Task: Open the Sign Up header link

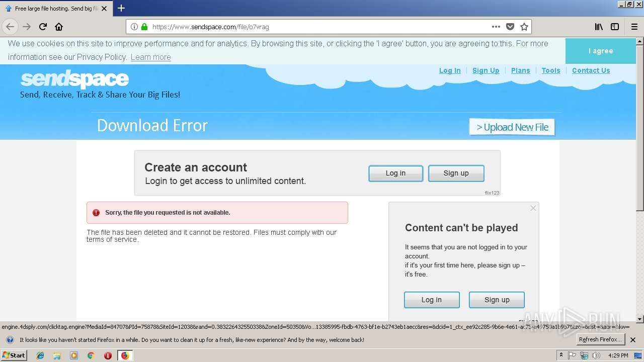Action: 486,70
